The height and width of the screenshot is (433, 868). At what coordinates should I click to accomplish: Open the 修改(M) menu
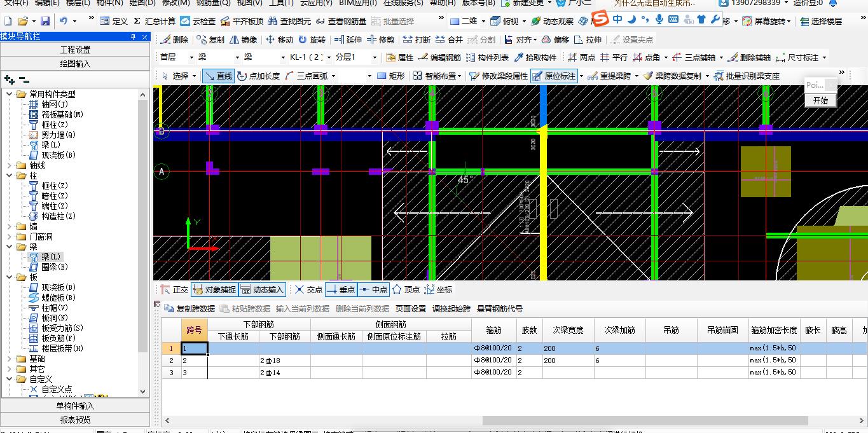click(176, 3)
